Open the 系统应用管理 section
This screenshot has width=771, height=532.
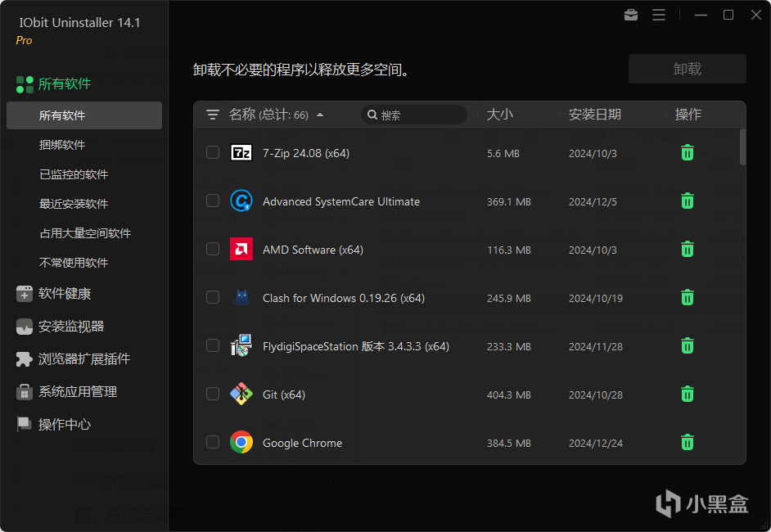click(78, 392)
